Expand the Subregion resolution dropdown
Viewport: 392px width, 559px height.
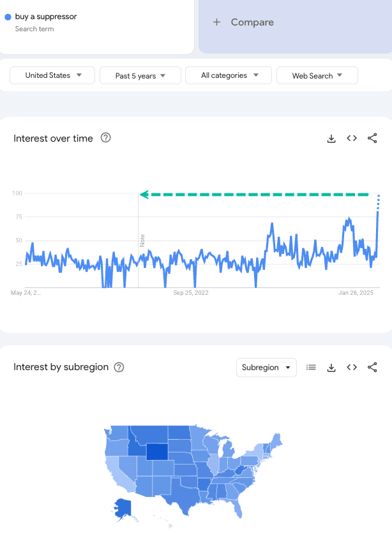[x=266, y=368]
